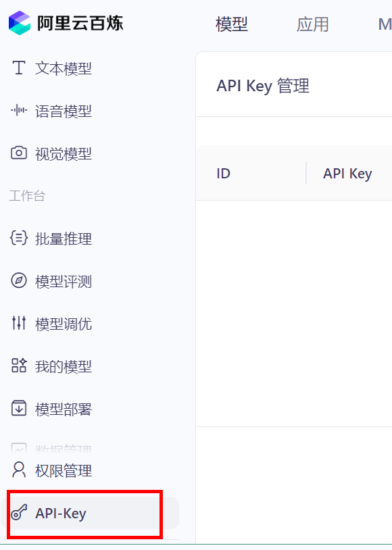Click the API Key 管理 page title
Image resolution: width=392 pixels, height=550 pixels.
tap(263, 85)
